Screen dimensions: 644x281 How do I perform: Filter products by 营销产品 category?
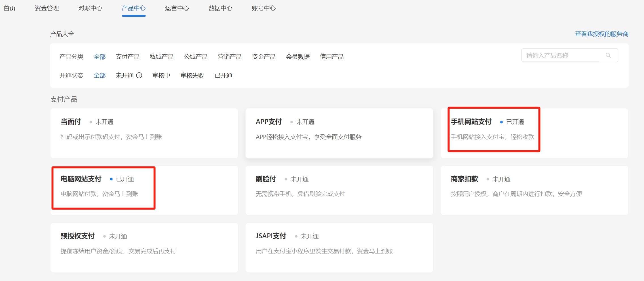tap(229, 57)
